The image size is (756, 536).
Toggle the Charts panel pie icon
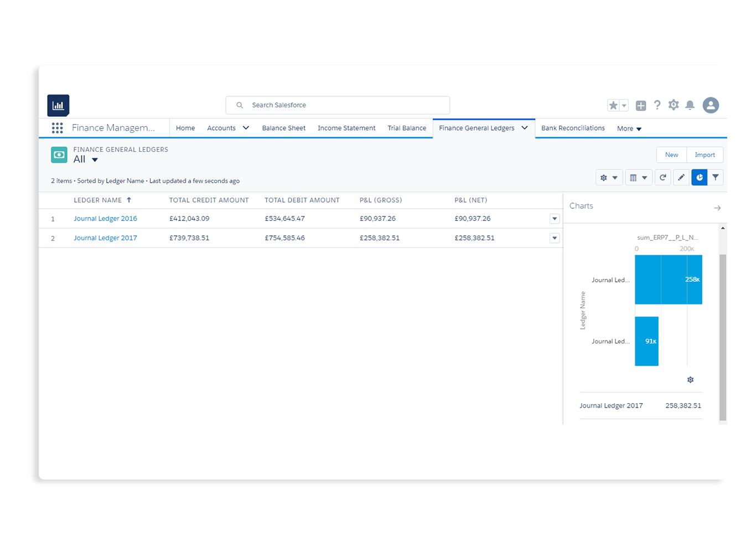click(700, 178)
